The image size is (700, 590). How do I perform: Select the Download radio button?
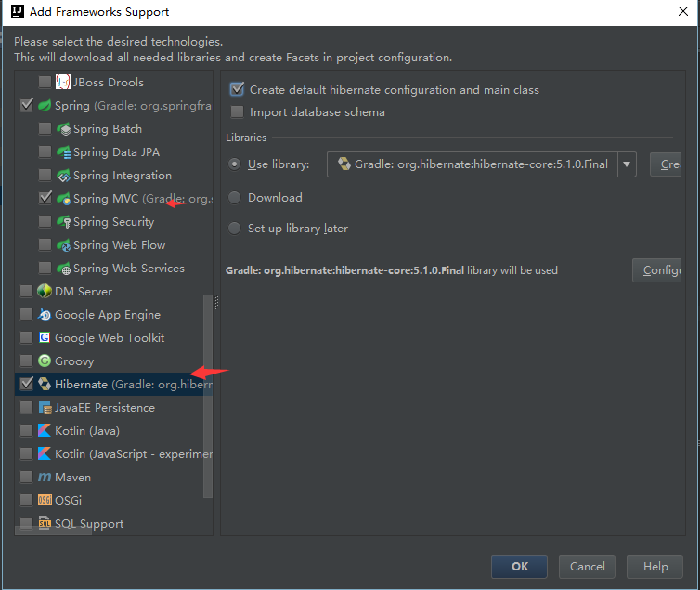pyautogui.click(x=234, y=197)
